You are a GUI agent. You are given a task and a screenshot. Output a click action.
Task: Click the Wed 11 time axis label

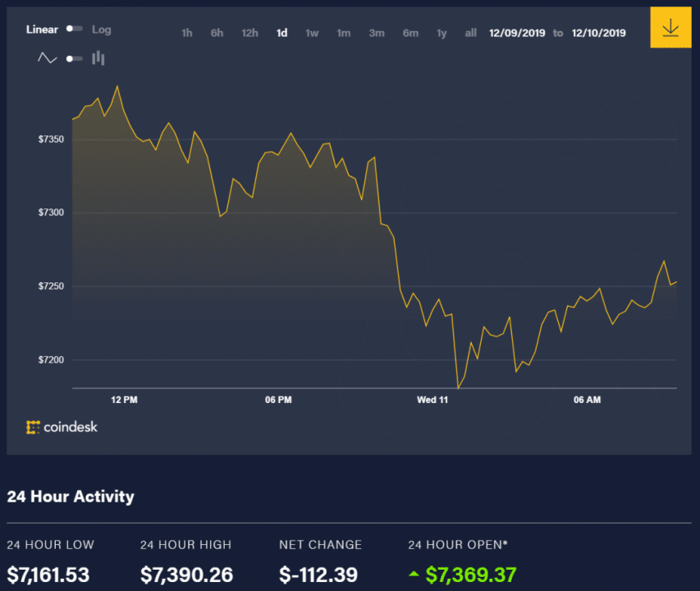pyautogui.click(x=432, y=400)
